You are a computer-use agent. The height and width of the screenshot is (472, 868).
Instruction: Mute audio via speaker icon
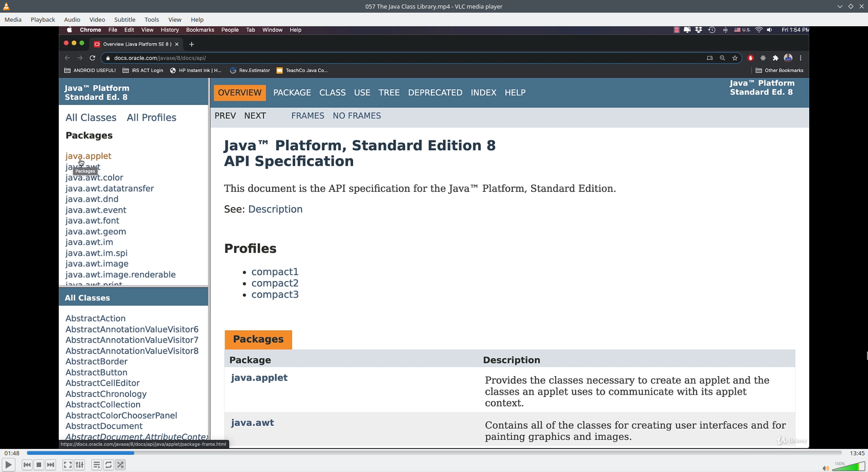pyautogui.click(x=826, y=468)
